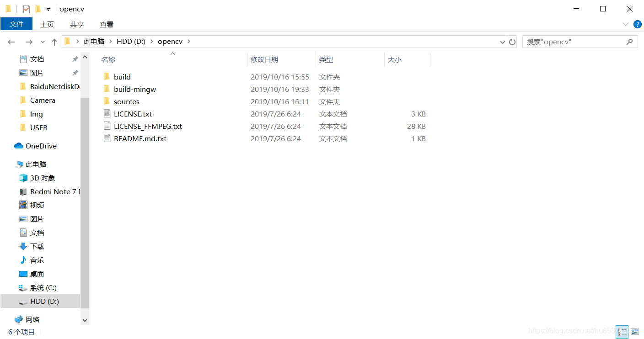
Task: Open OneDrive in the navigation pane
Action: coord(40,146)
